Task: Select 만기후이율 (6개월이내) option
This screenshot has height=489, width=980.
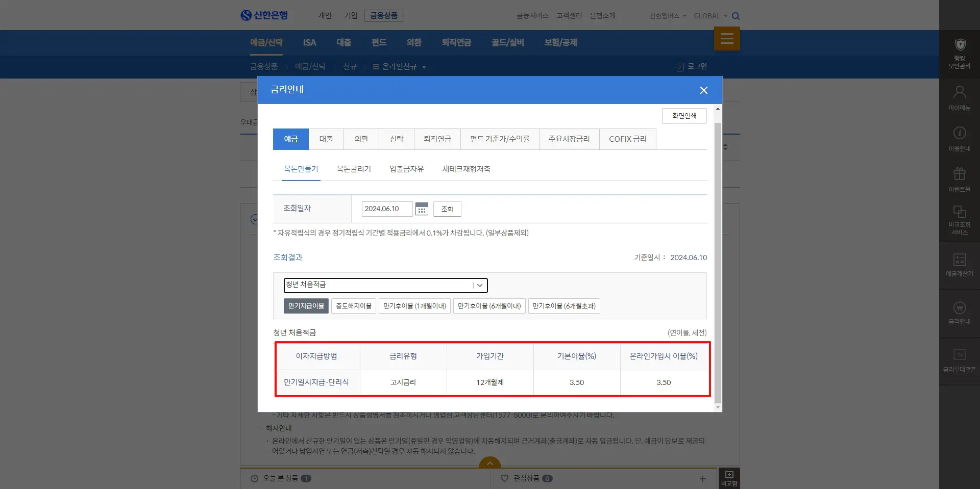Action: 489,306
